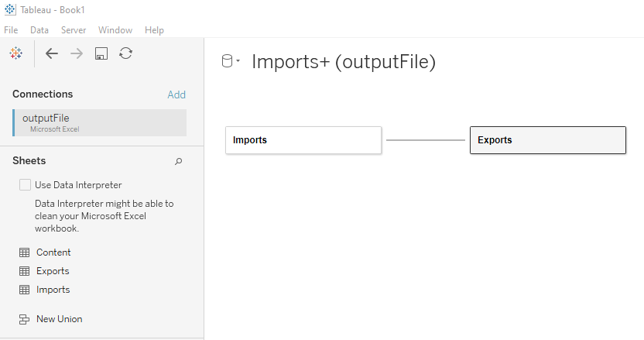Click the refresh data source icon
The image size is (644, 340).
point(125,53)
